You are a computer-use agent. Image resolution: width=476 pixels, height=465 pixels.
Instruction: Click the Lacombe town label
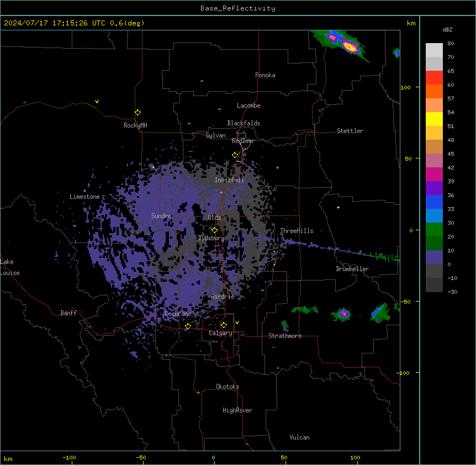tap(248, 105)
